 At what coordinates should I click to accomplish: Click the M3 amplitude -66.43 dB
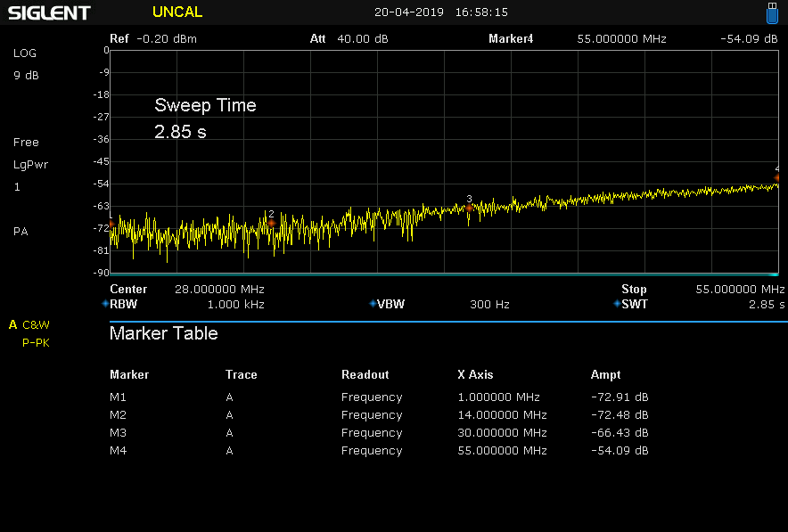point(620,433)
